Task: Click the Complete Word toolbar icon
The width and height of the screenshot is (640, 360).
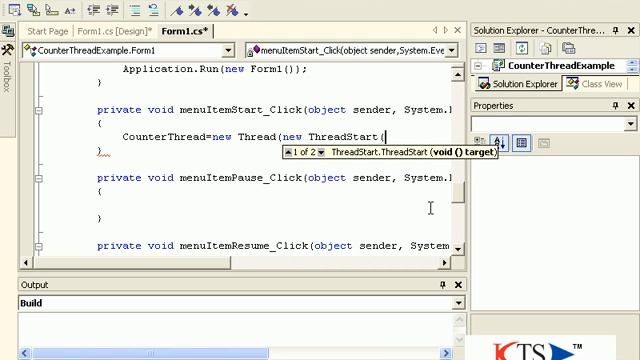Action: pyautogui.click(x=70, y=10)
